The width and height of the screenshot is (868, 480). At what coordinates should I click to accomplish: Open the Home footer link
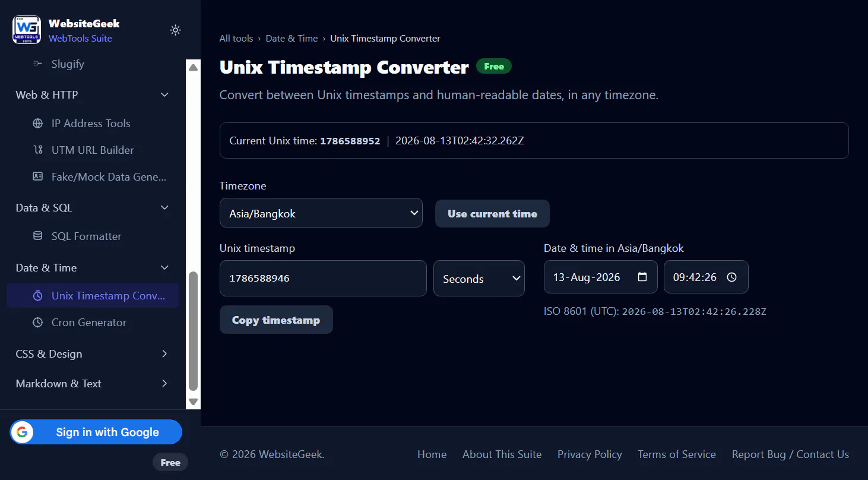pyautogui.click(x=432, y=454)
